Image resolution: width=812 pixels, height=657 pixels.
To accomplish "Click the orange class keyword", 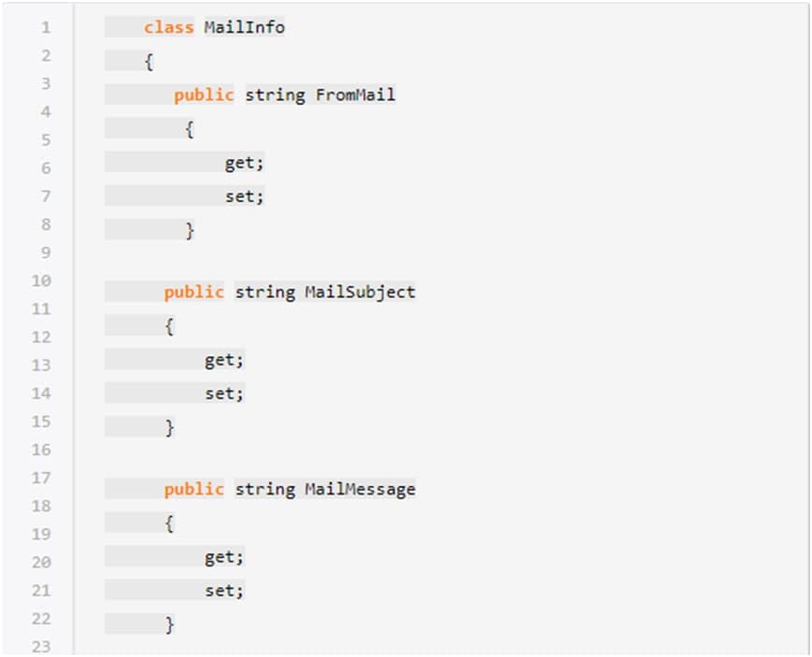I will (x=168, y=28).
